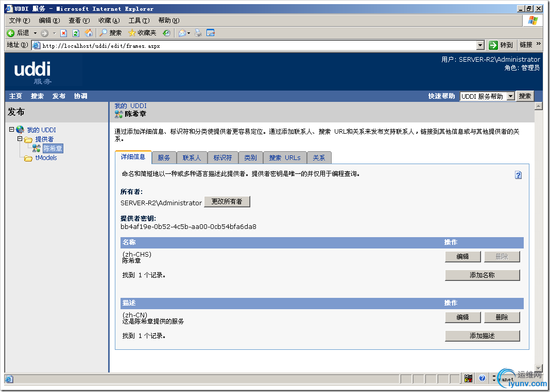Switch to the 关系 tab

pos(319,157)
